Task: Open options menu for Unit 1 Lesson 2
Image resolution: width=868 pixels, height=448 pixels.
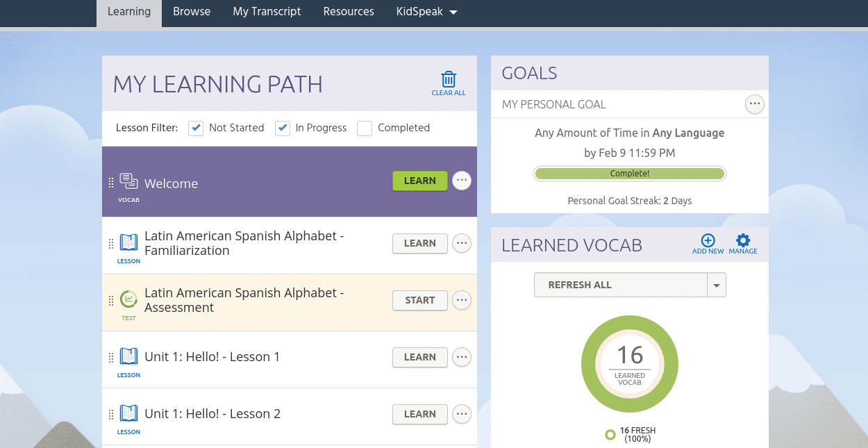Action: click(x=462, y=414)
